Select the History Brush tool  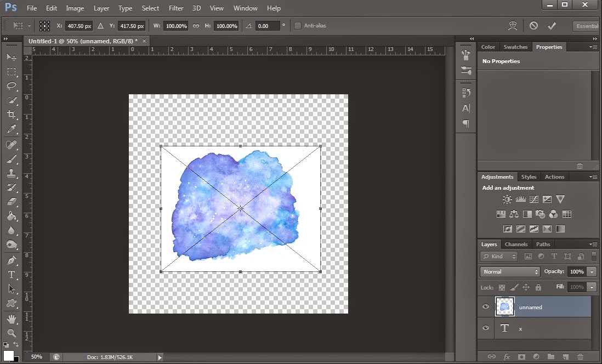coord(12,187)
